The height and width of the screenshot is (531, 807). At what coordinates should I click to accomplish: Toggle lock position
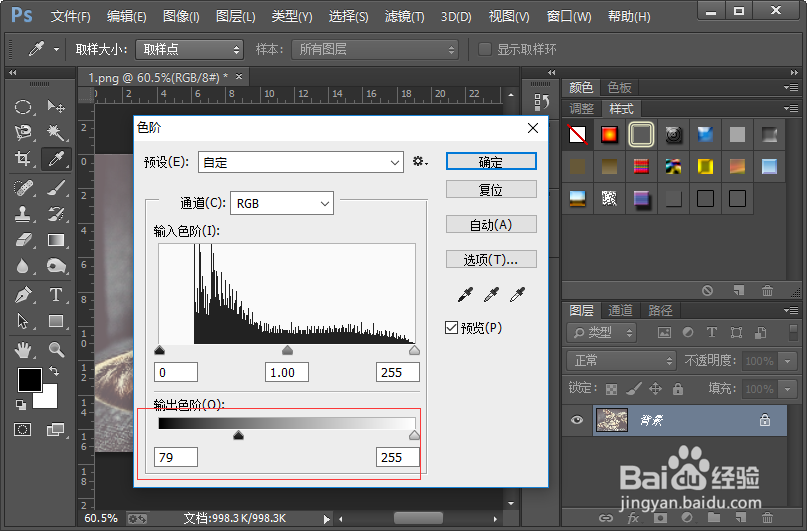[x=655, y=388]
